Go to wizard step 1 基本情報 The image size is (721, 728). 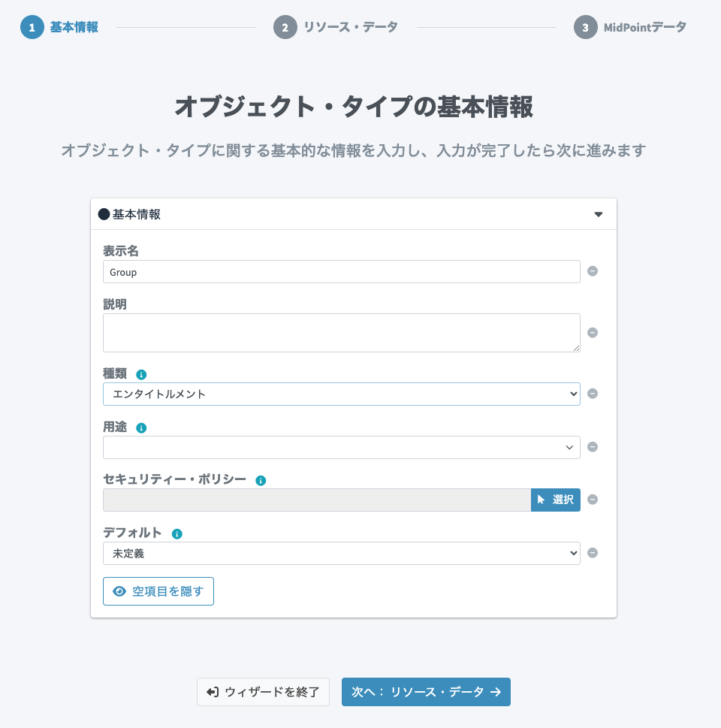point(59,27)
